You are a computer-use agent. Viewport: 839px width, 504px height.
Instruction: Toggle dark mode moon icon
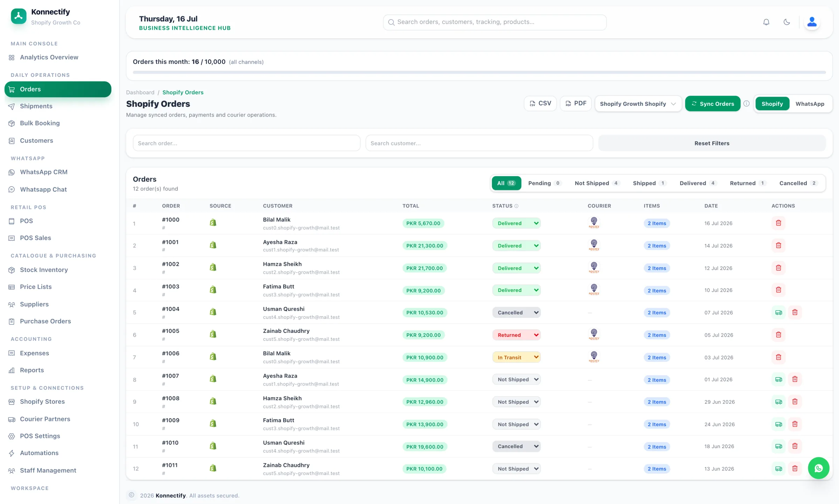coord(787,22)
